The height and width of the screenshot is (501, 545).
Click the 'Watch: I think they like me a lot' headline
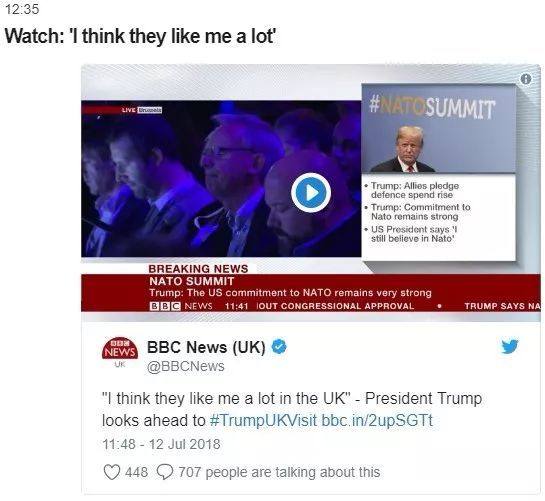(140, 36)
